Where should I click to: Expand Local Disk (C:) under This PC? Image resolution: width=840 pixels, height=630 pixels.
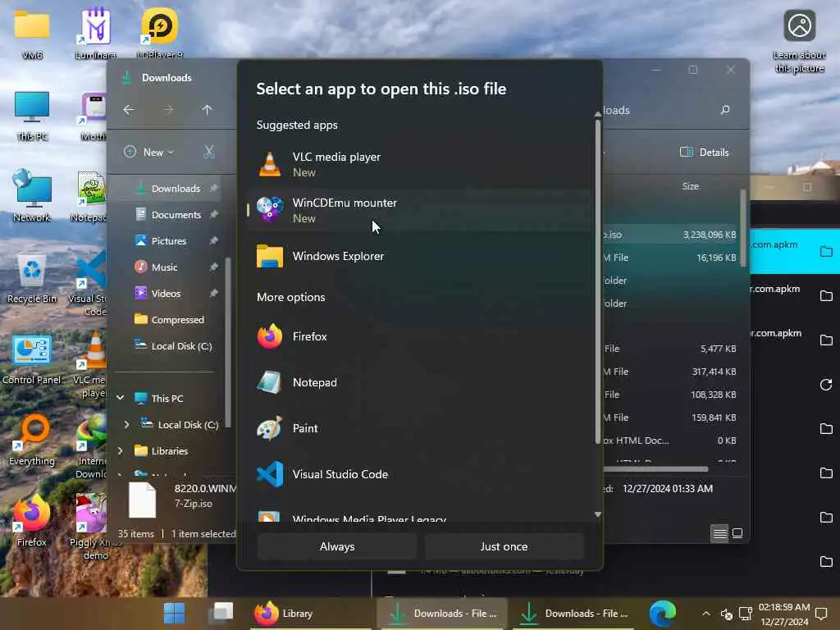click(x=126, y=424)
